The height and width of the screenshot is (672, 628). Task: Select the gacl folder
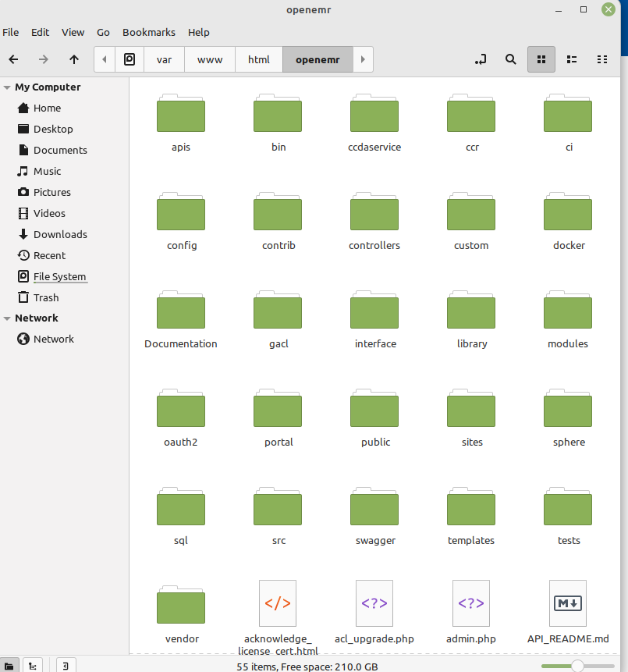click(278, 320)
